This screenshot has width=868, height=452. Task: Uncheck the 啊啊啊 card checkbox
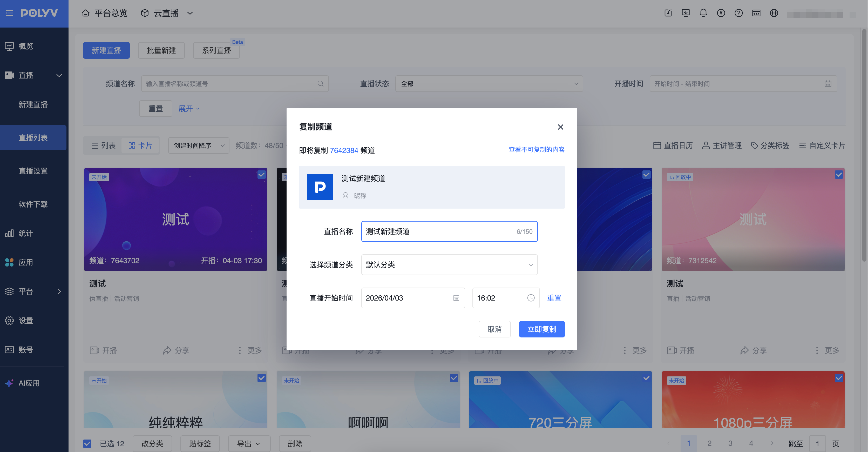[454, 378]
